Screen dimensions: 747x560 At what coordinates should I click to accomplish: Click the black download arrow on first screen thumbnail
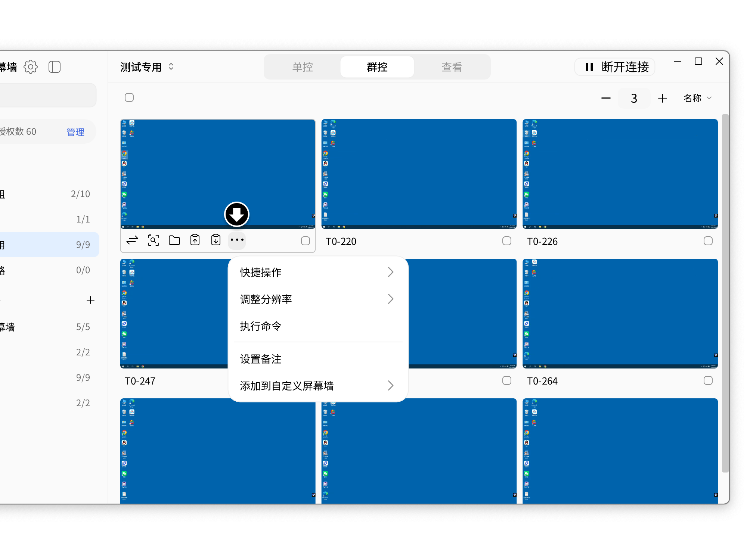point(236,214)
